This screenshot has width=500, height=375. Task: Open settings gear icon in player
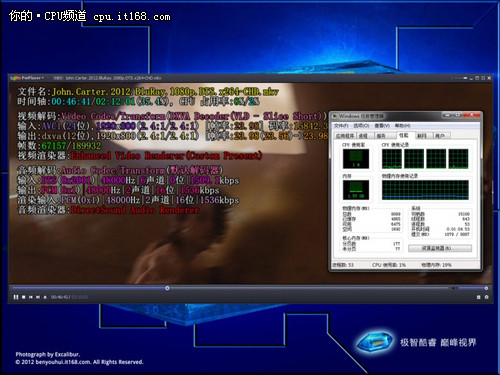(486, 297)
